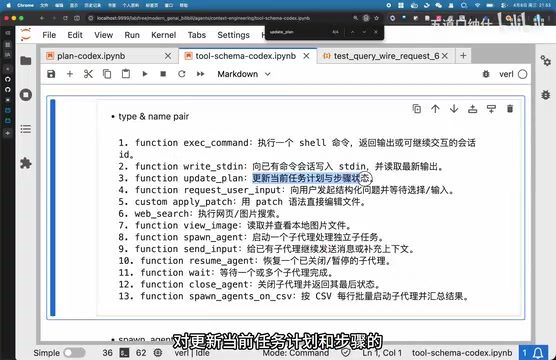
Task: Close the find-in-page bar
Action: pyautogui.click(x=376, y=32)
